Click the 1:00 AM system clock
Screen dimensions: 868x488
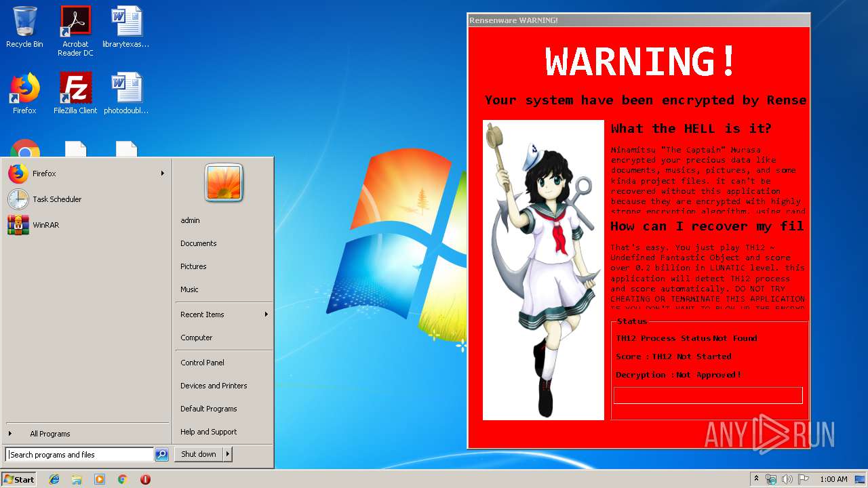point(833,479)
